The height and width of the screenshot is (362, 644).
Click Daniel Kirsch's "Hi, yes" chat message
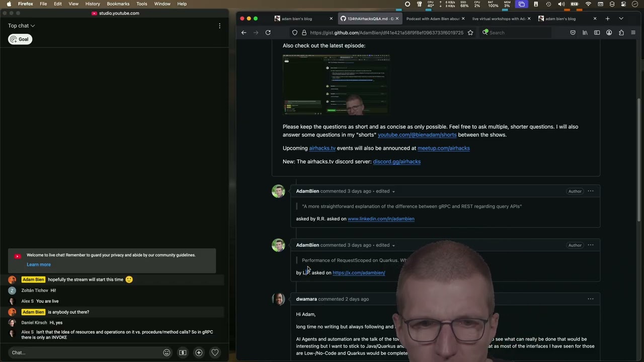point(56,323)
